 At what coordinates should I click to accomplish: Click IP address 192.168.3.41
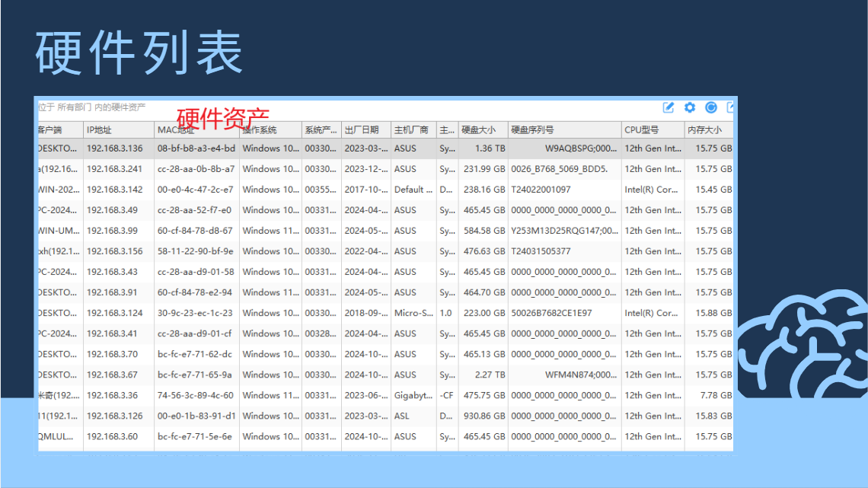pos(113,333)
